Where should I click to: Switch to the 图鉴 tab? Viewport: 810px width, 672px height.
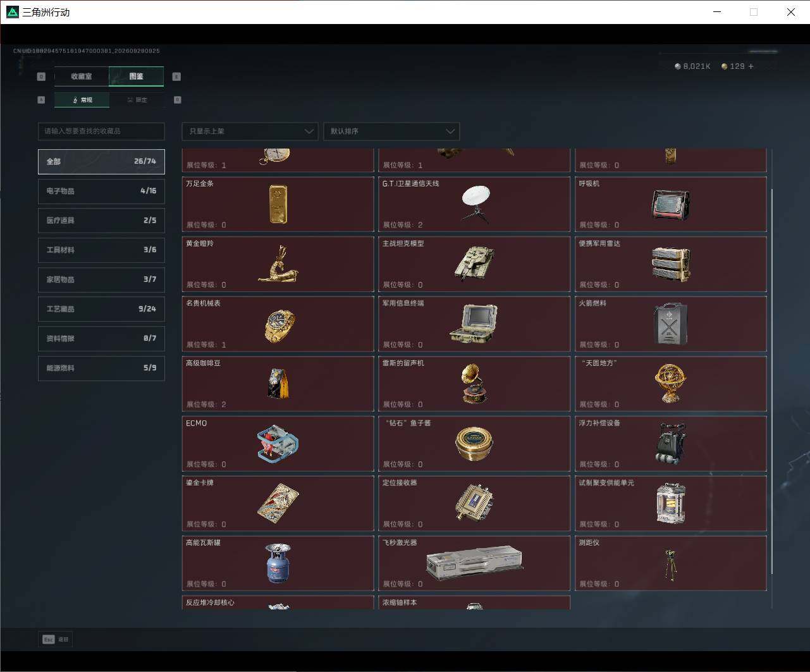pos(136,76)
